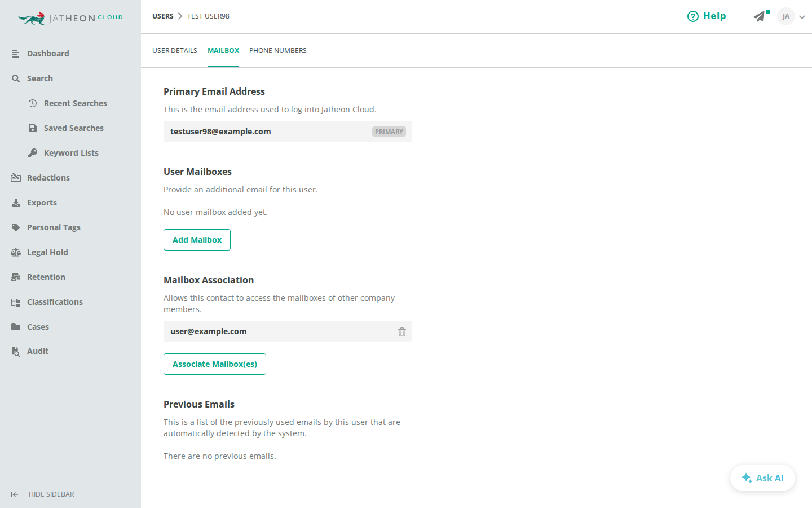Screen dimensions: 812x508
Task: Click the user@example.com associated mailbox row
Action: [288, 331]
